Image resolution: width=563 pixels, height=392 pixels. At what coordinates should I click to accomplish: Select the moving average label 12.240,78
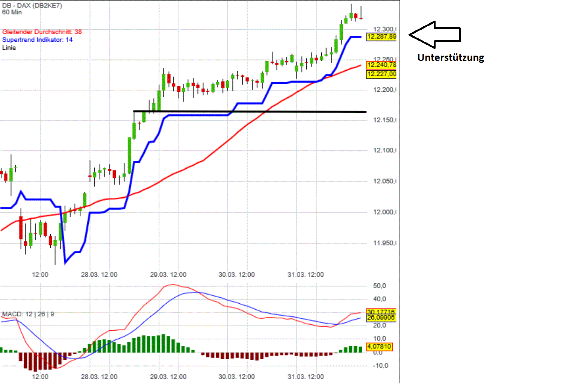(381, 65)
